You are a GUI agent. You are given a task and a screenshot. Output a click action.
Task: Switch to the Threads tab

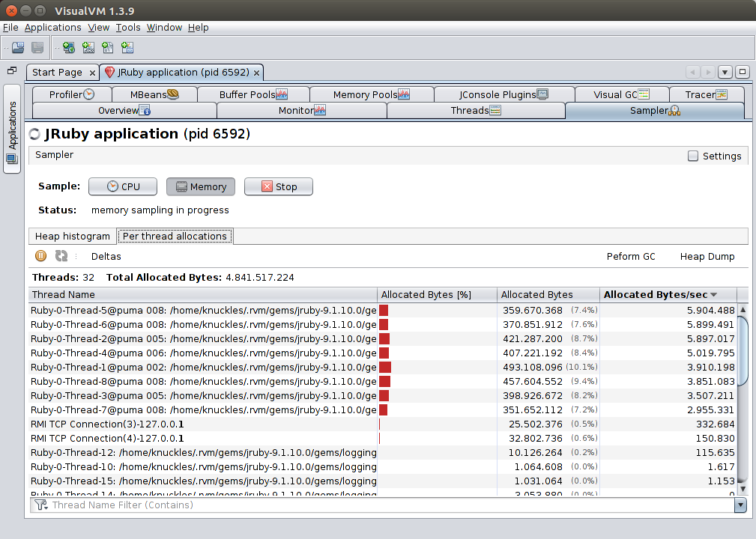point(476,110)
